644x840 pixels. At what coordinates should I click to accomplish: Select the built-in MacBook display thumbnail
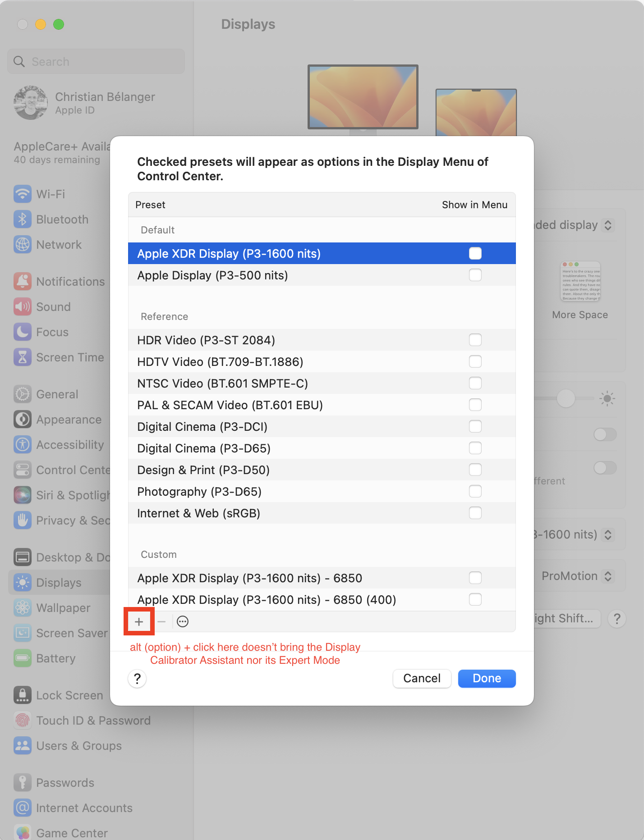pos(476,112)
